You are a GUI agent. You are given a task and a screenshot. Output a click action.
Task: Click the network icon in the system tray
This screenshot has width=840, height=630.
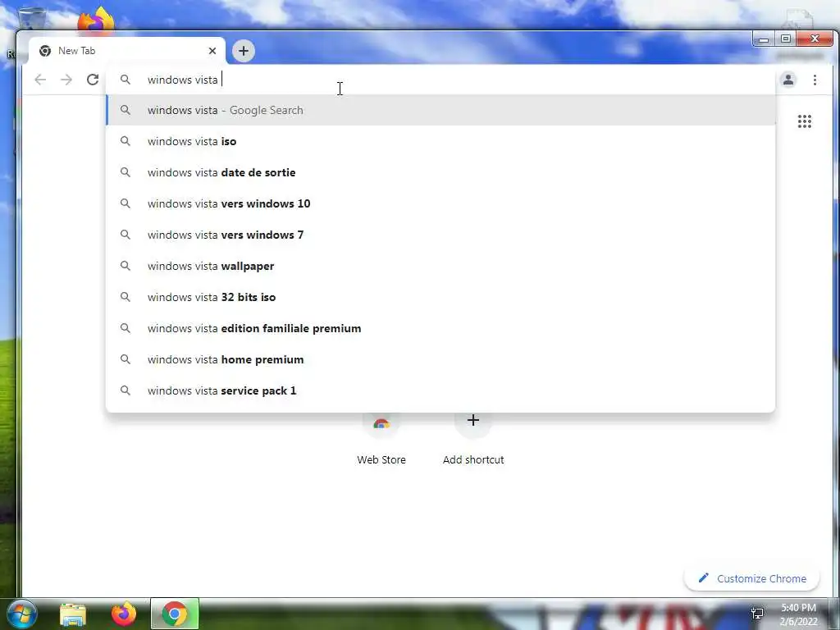pyautogui.click(x=757, y=614)
